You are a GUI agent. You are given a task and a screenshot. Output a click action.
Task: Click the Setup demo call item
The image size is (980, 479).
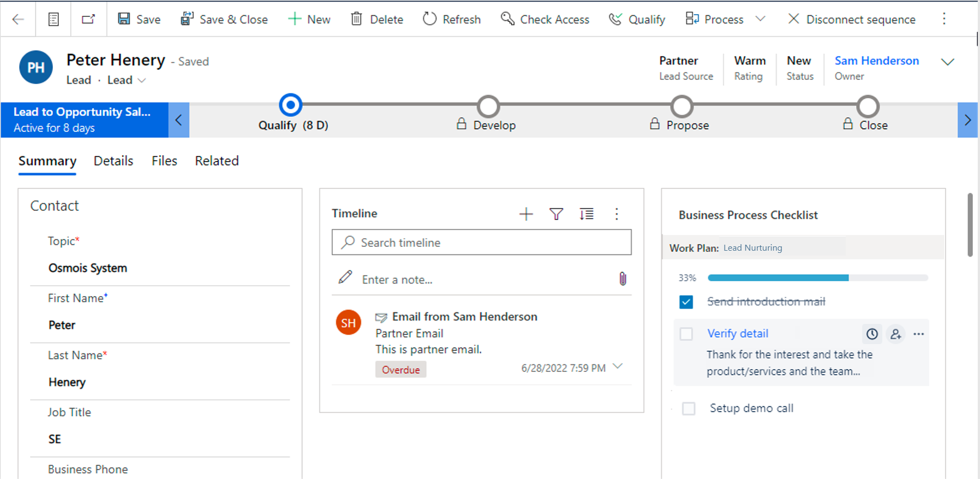click(751, 409)
